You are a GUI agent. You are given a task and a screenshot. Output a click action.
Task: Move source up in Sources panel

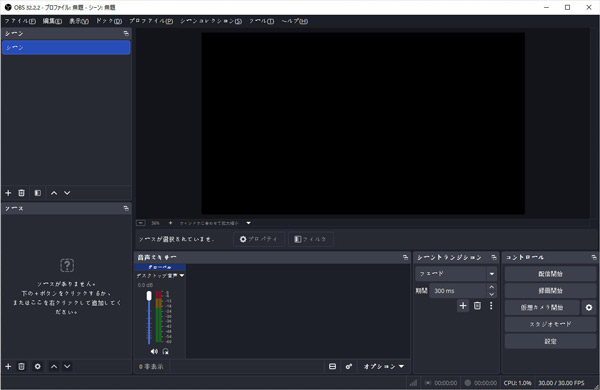coord(54,366)
